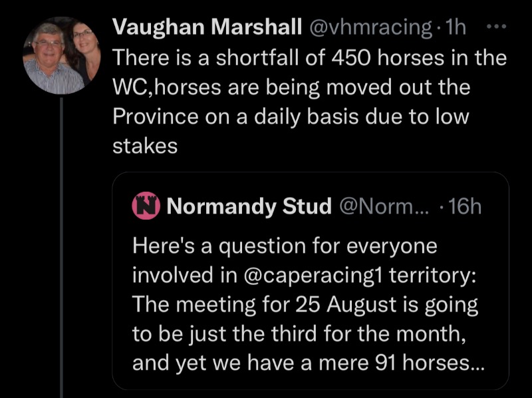Click the Normandy Stud account name
The width and height of the screenshot is (532, 398).
249,207
